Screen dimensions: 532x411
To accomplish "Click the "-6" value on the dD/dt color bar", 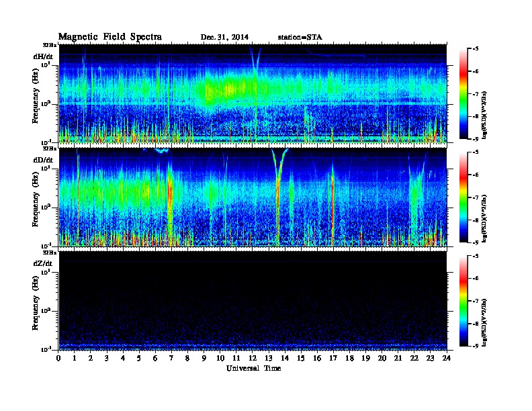I will 476,175.
